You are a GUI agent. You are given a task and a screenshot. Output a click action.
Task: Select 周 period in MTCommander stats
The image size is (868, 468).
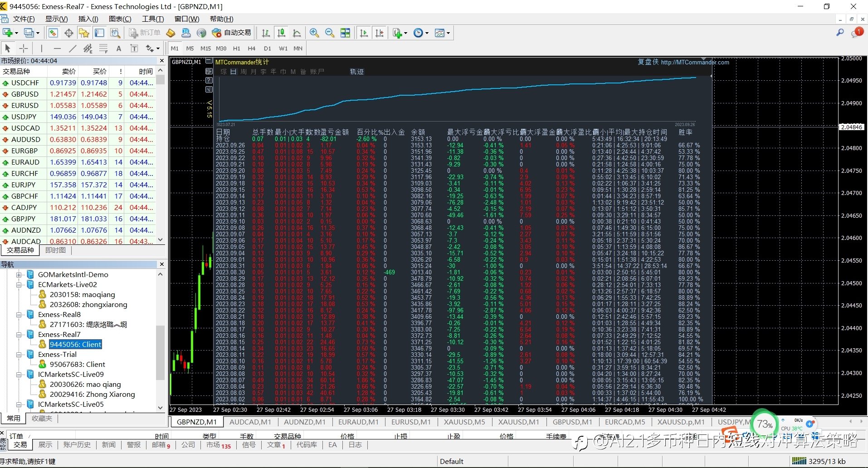pyautogui.click(x=244, y=72)
